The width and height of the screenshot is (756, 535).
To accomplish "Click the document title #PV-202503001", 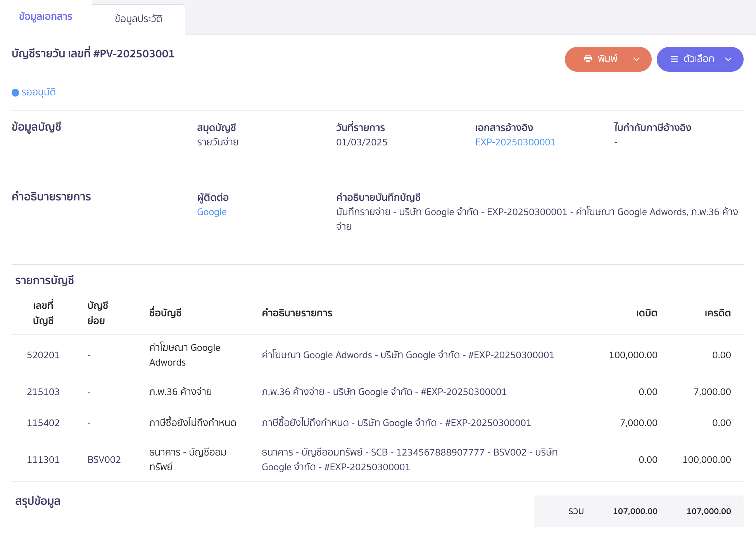I will point(93,54).
